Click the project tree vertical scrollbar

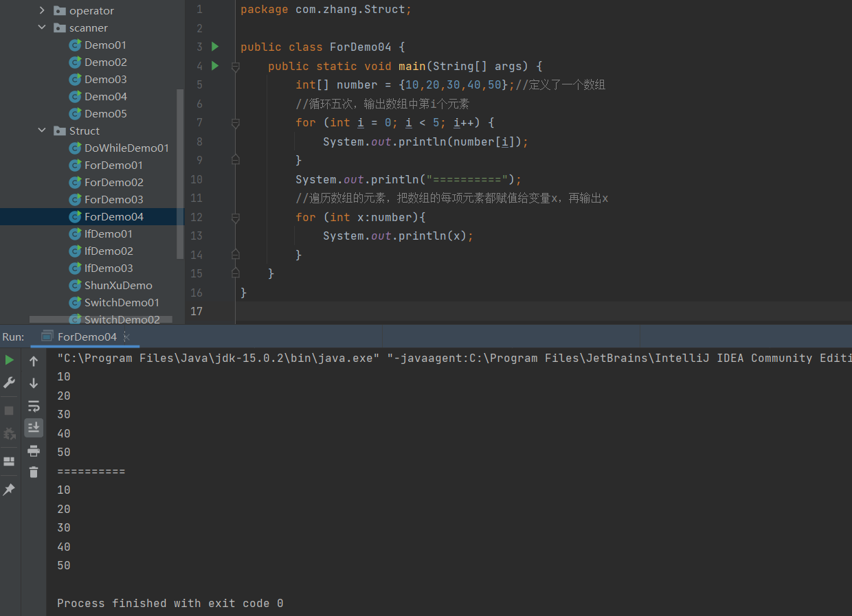[180, 174]
